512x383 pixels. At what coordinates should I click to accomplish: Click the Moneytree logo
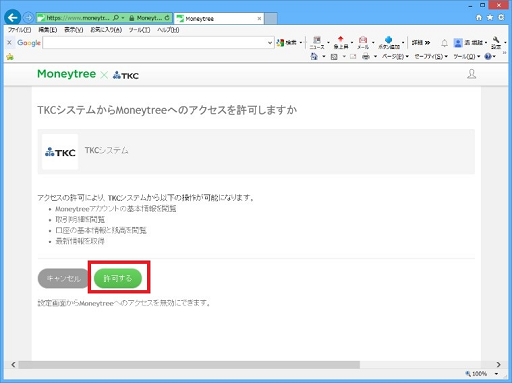coord(66,74)
